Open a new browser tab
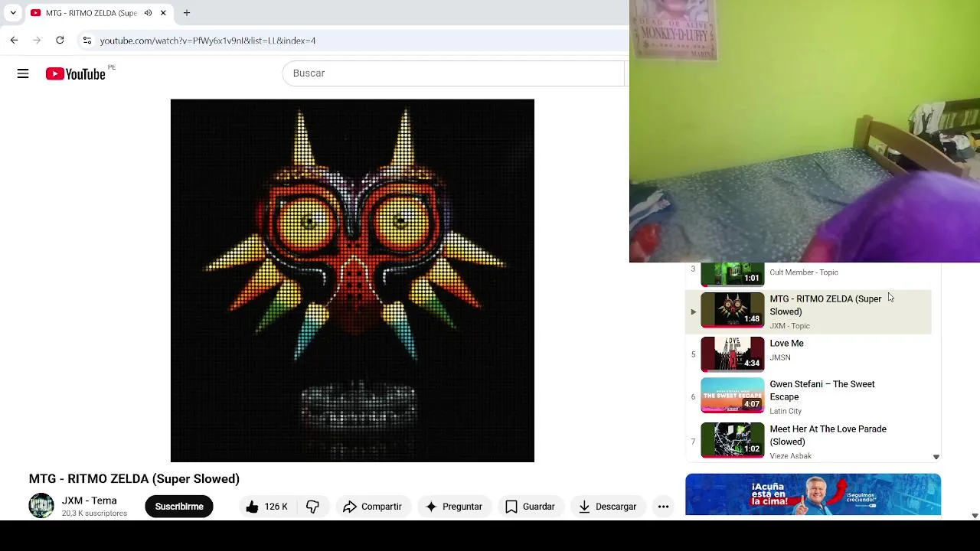Image resolution: width=980 pixels, height=551 pixels. (x=186, y=13)
